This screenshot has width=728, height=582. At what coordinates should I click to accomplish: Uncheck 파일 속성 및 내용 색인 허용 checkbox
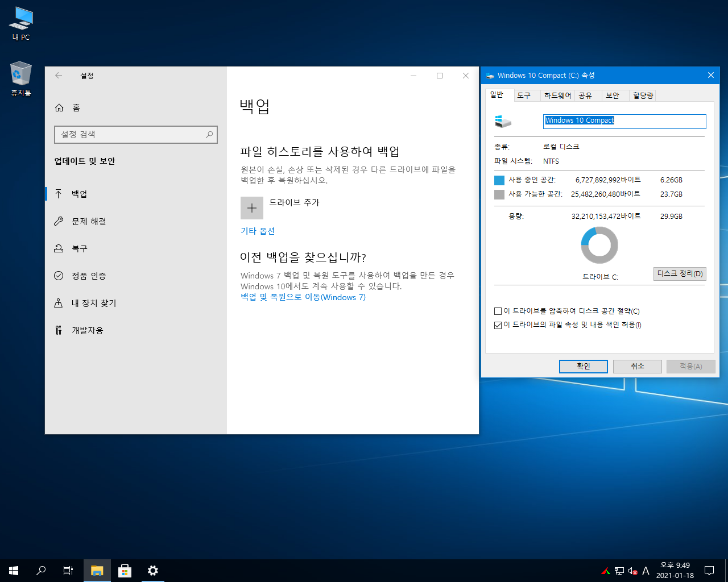coord(498,325)
